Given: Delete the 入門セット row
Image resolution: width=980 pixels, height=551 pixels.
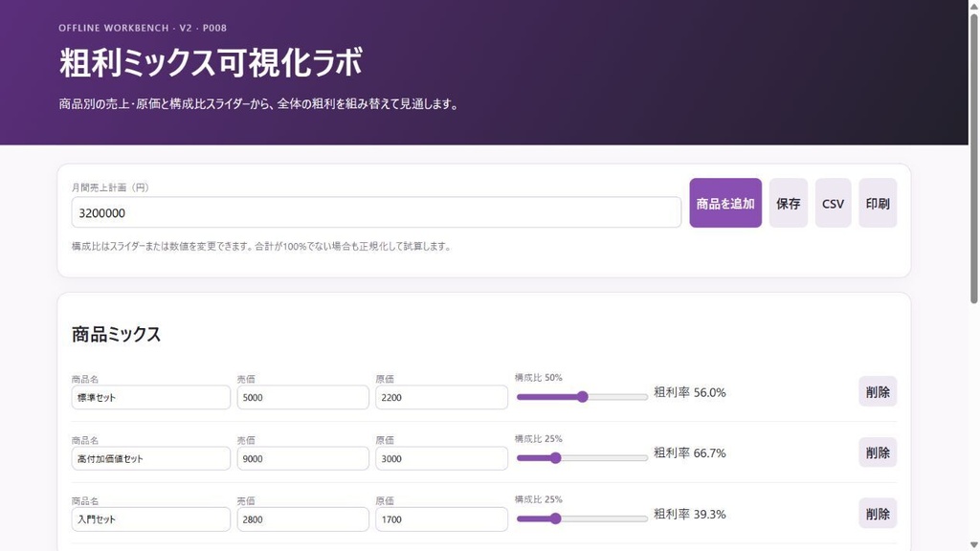Looking at the screenshot, I should [x=878, y=514].
